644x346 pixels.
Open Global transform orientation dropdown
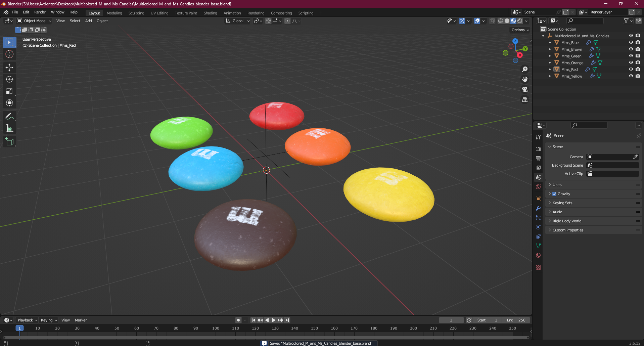click(x=237, y=21)
